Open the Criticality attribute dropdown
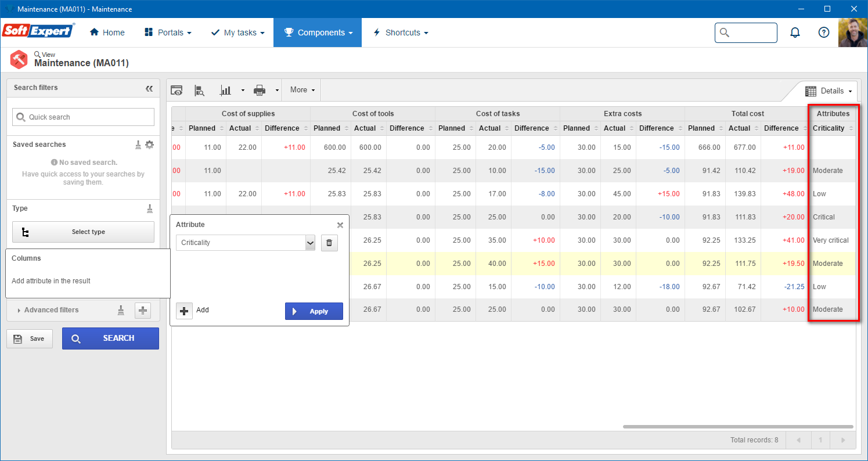 246,243
